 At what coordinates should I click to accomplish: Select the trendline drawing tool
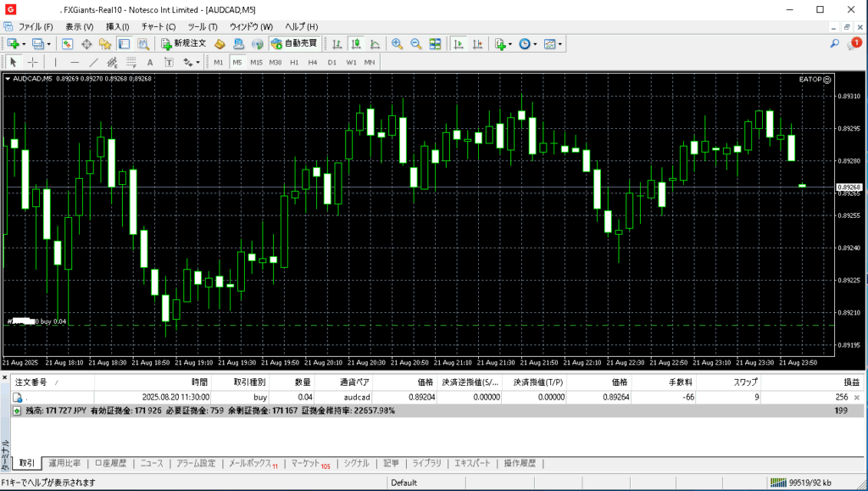pos(94,62)
